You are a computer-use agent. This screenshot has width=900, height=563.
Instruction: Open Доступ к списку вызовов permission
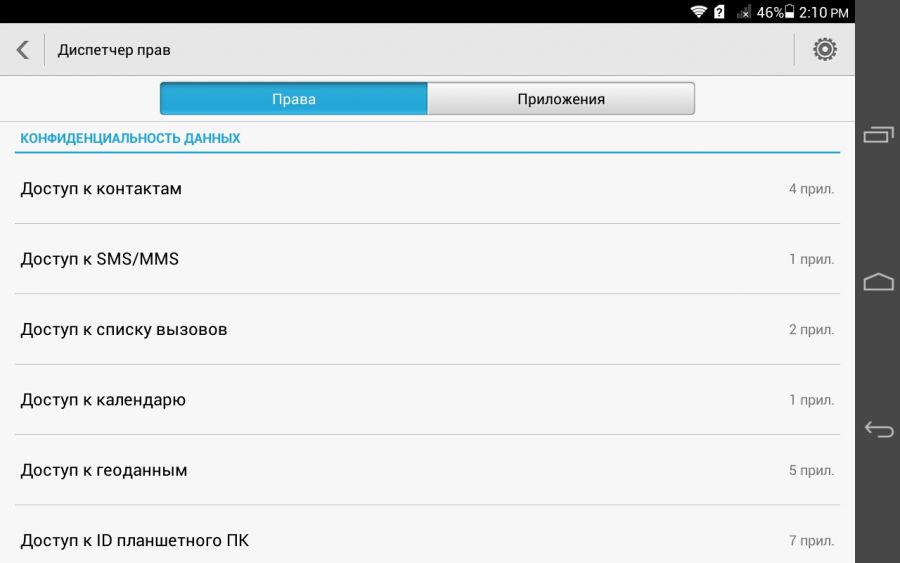coord(427,329)
